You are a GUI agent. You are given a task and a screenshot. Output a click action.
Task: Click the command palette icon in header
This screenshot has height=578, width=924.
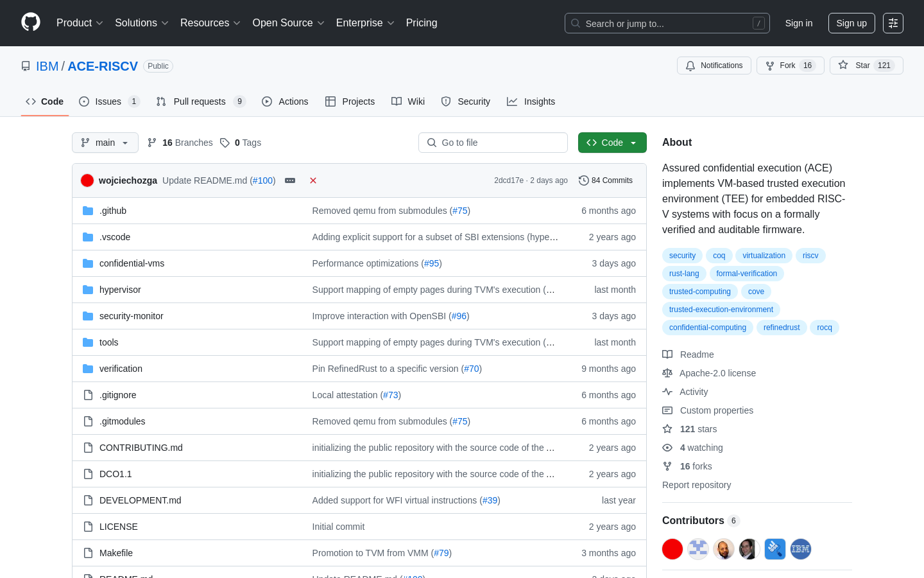point(893,23)
